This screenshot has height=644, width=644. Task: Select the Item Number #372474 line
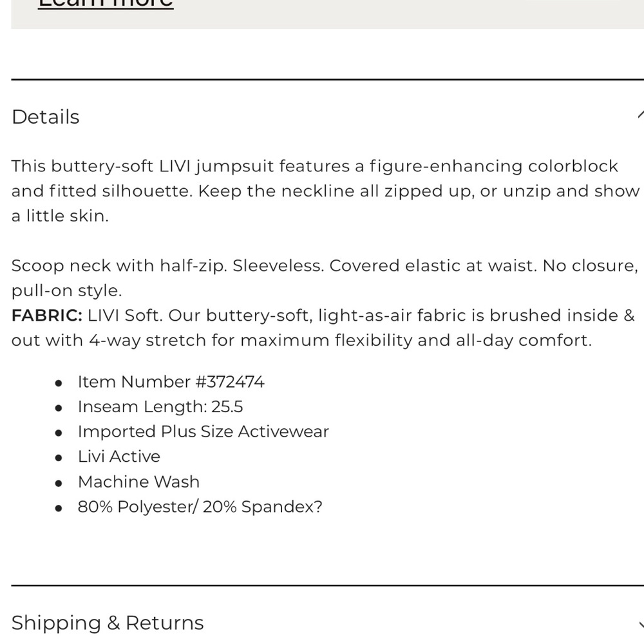point(171,382)
